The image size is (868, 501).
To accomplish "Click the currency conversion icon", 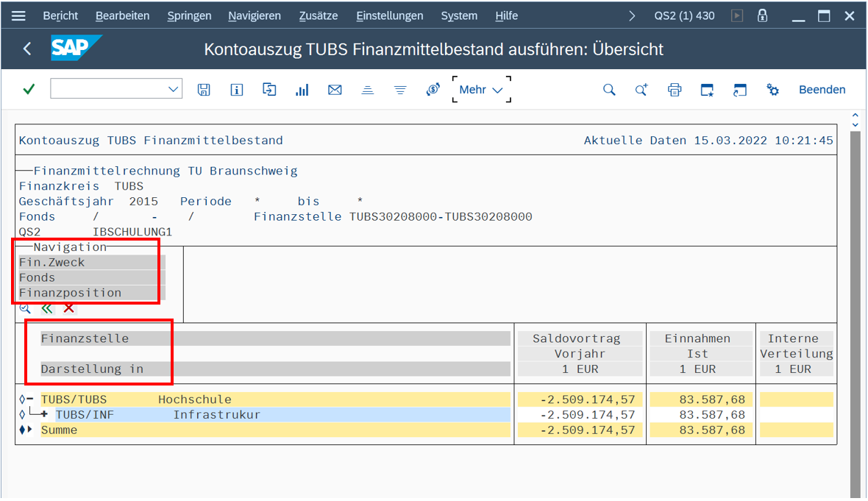I will point(433,90).
